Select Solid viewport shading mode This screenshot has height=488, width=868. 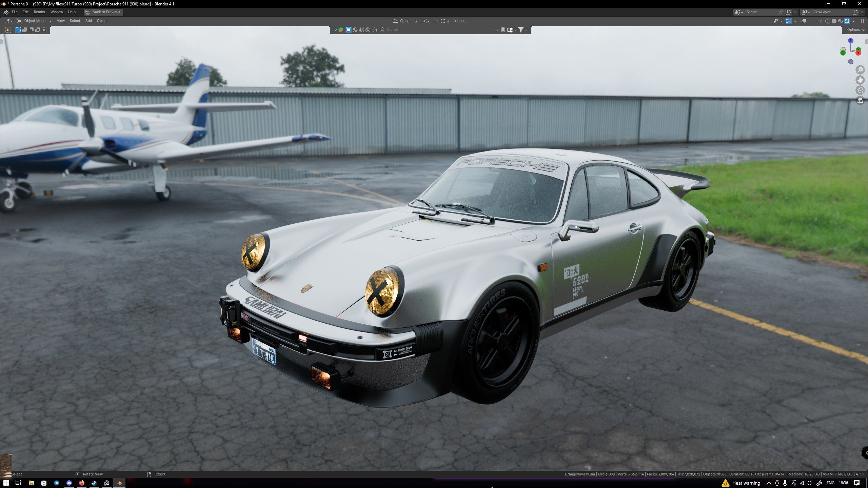834,21
